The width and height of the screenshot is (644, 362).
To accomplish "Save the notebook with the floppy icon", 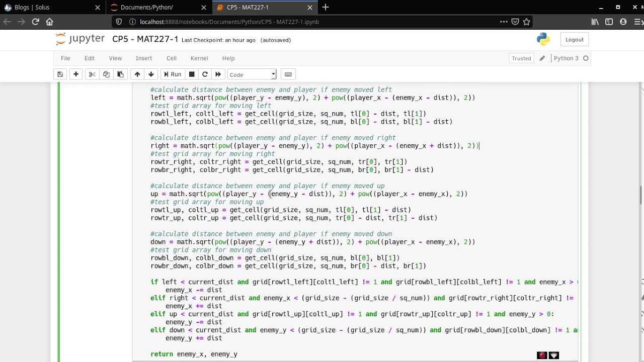I will [60, 74].
